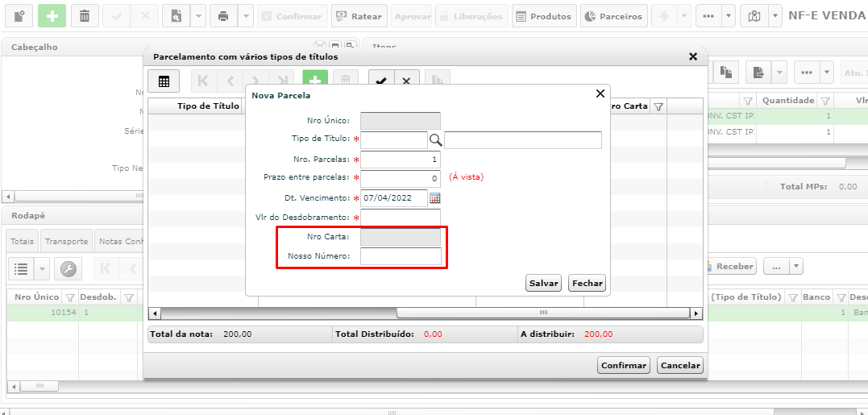Viewport: 868px width, 415px height.
Task: Click the export file icon in Itens toolbar
Action: click(758, 72)
